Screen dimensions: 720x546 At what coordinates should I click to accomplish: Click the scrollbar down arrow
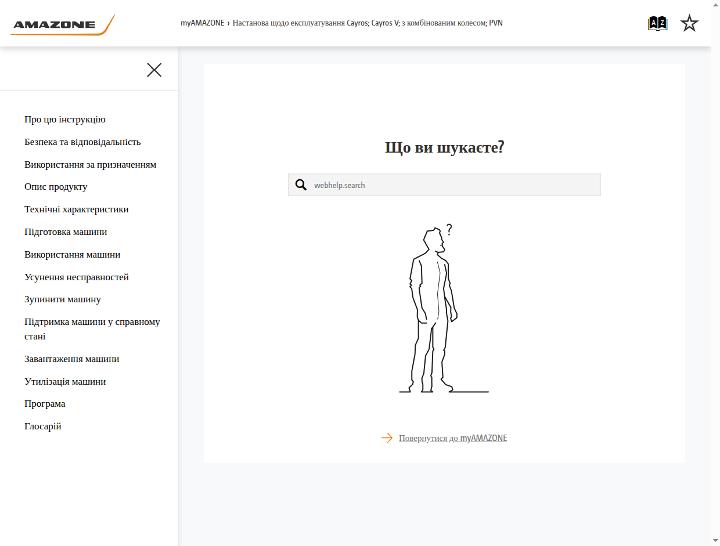point(715,540)
